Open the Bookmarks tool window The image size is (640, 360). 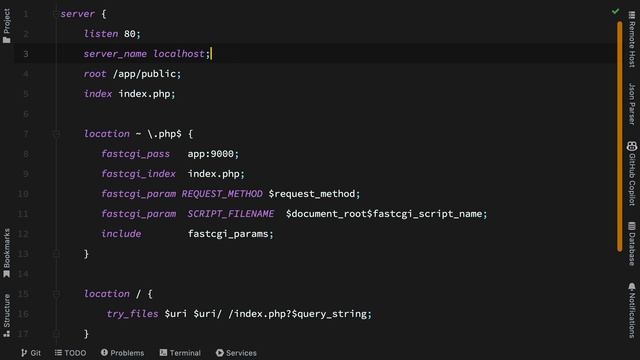7,253
